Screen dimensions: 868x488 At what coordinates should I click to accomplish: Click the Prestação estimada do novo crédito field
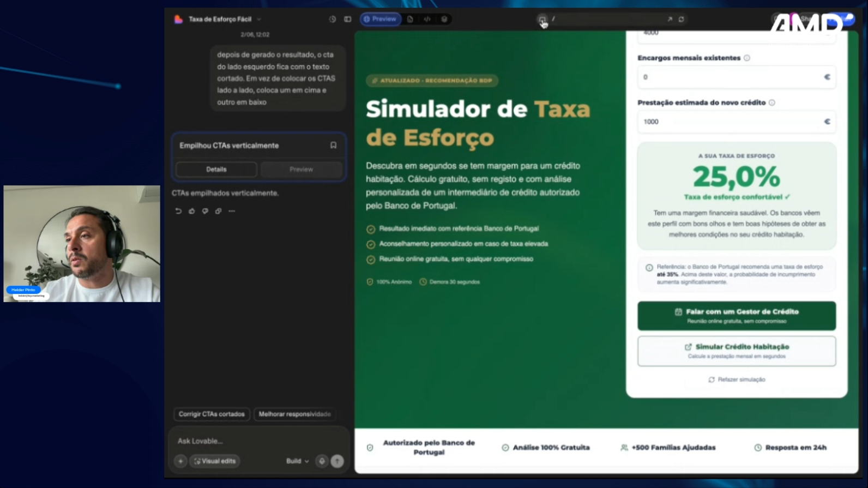coord(736,122)
